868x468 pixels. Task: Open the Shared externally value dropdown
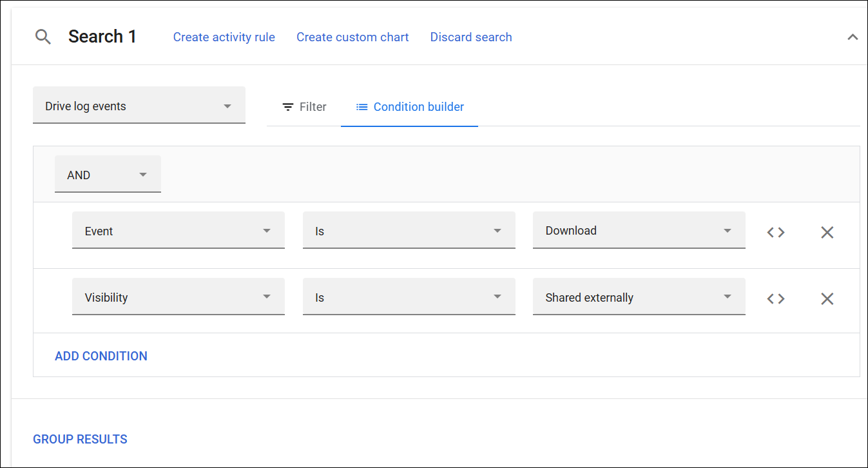(x=639, y=297)
